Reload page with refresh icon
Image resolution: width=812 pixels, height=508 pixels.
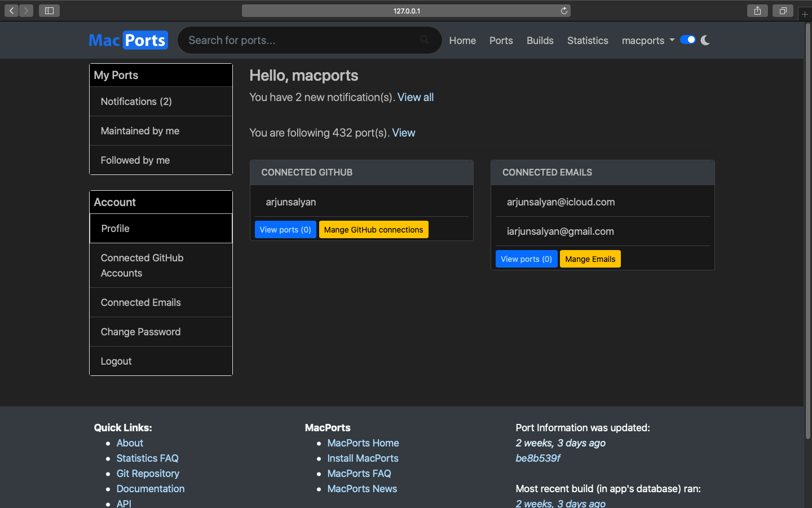(x=564, y=11)
